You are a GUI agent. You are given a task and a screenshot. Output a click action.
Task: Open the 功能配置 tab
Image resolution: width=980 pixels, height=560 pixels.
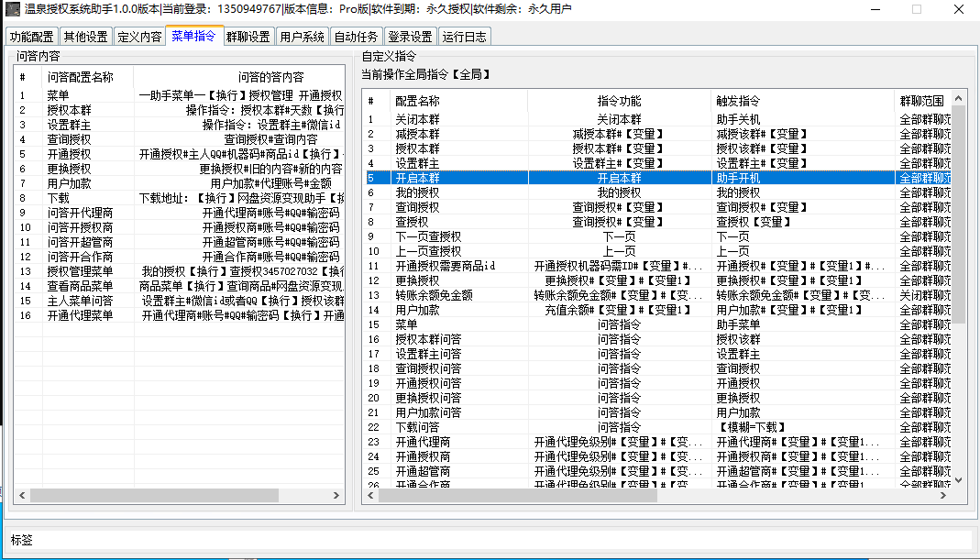click(31, 37)
